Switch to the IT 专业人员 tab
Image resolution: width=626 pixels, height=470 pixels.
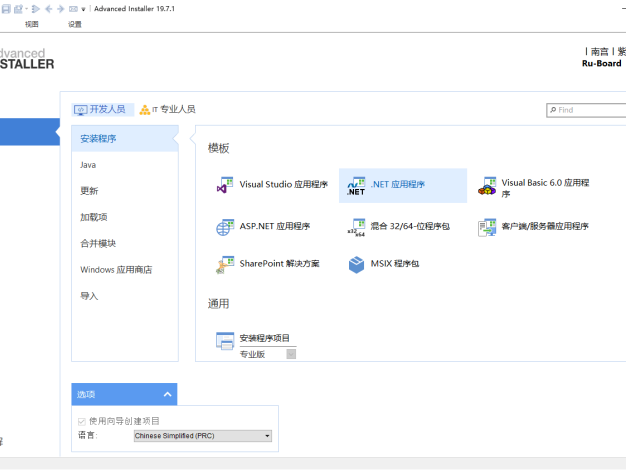point(167,109)
